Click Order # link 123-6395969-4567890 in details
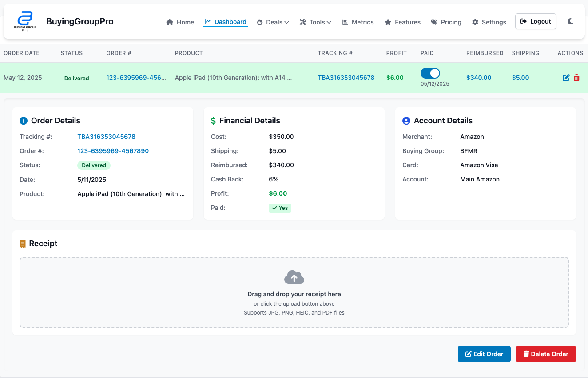The image size is (588, 378). (x=113, y=151)
